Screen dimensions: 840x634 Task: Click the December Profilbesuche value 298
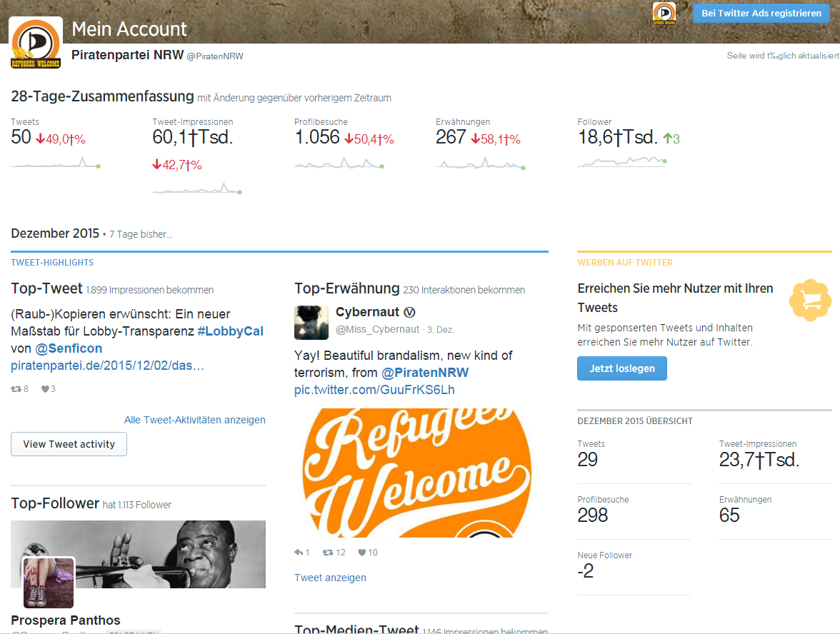pyautogui.click(x=593, y=515)
